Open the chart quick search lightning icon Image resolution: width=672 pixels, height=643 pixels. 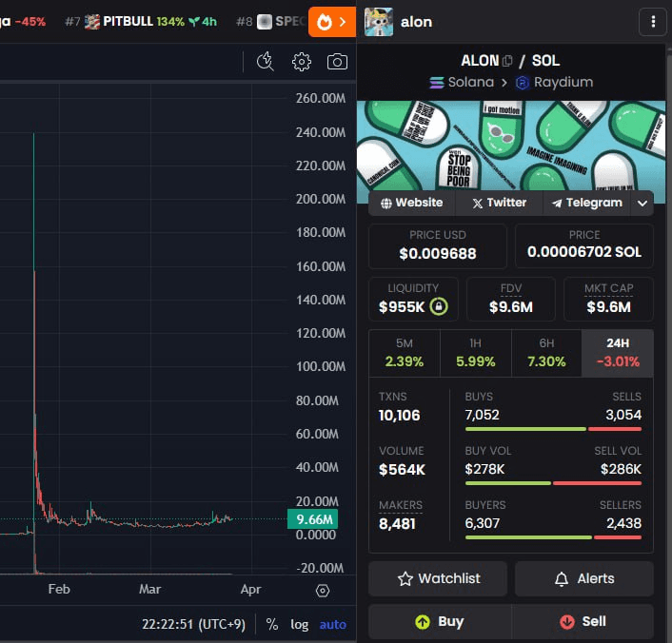tap(265, 62)
